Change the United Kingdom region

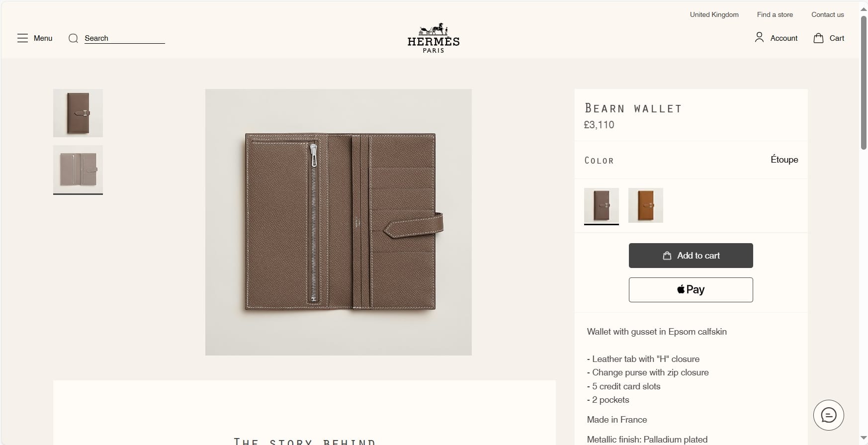pos(714,14)
